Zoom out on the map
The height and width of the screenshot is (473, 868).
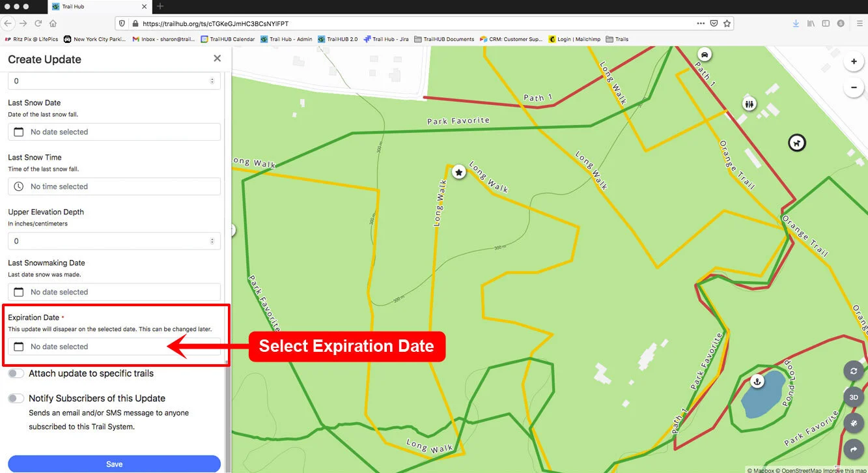tap(853, 87)
